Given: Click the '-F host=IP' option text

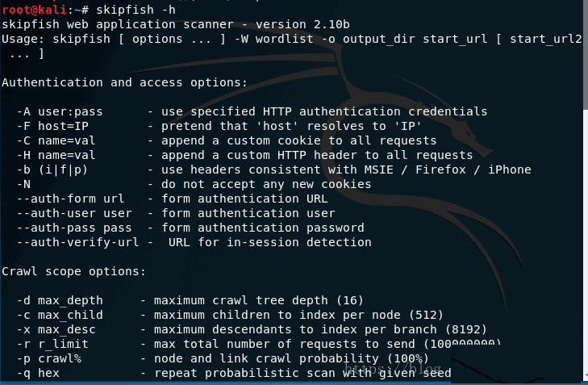Looking at the screenshot, I should coord(52,126).
